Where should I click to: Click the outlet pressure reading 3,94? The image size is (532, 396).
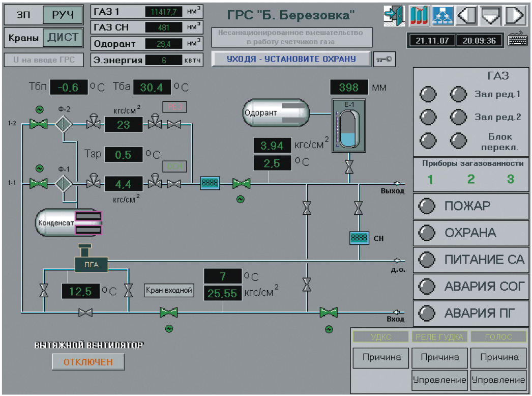272,146
